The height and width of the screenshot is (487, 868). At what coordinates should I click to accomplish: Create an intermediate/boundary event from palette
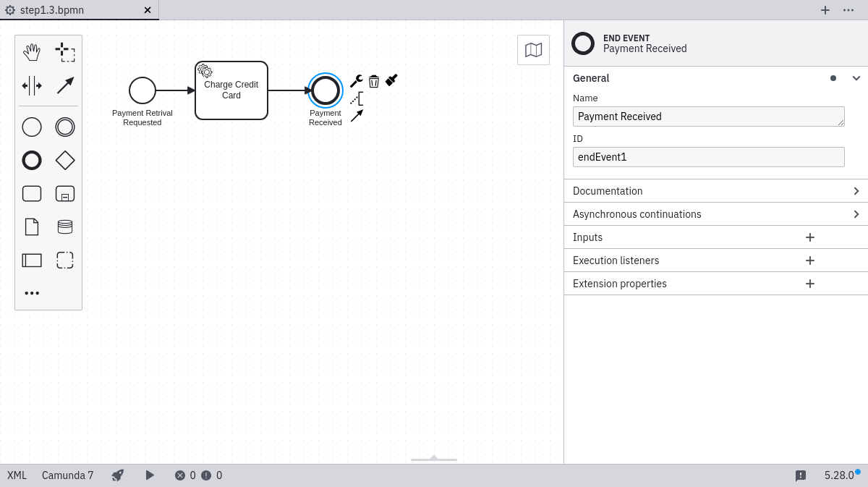(x=65, y=127)
